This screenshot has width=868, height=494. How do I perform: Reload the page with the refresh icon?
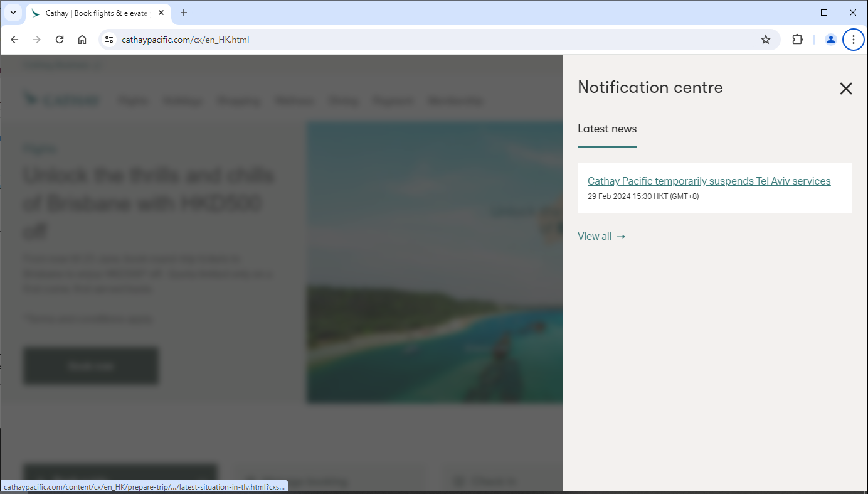tap(60, 39)
